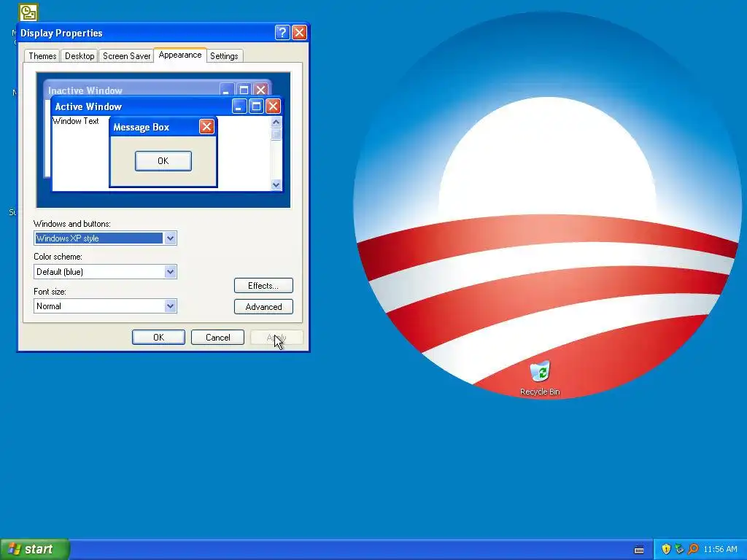
Task: Confirm with the dialog's bottom OK button
Action: pyautogui.click(x=158, y=337)
